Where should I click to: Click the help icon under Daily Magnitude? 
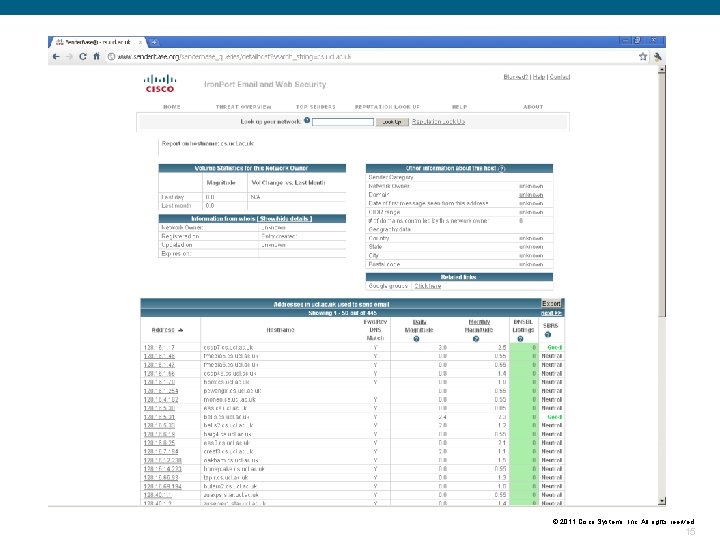[x=416, y=339]
